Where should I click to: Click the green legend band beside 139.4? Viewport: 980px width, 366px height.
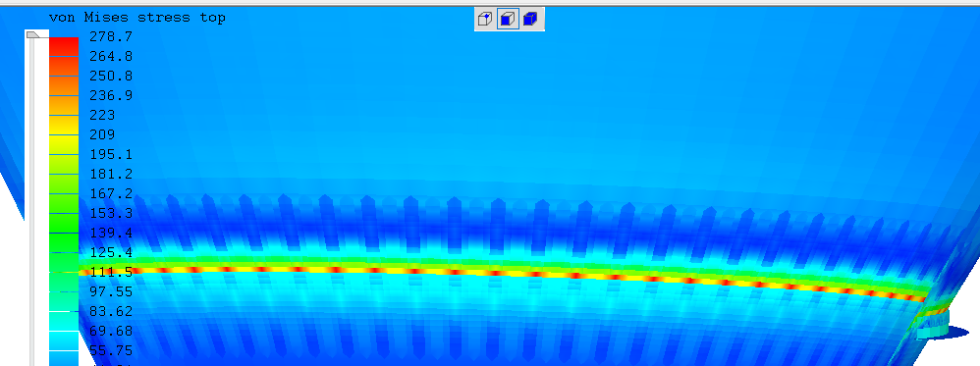(x=64, y=233)
